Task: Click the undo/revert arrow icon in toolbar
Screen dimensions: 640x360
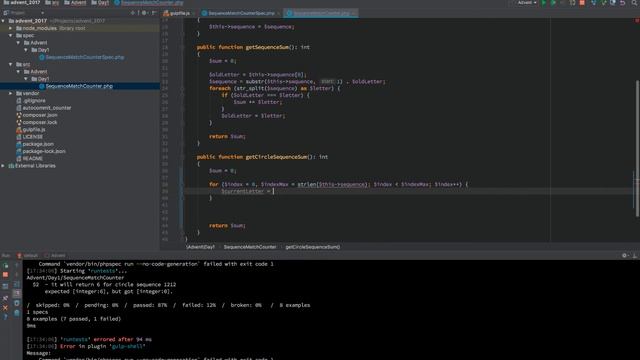Action: point(623,3)
